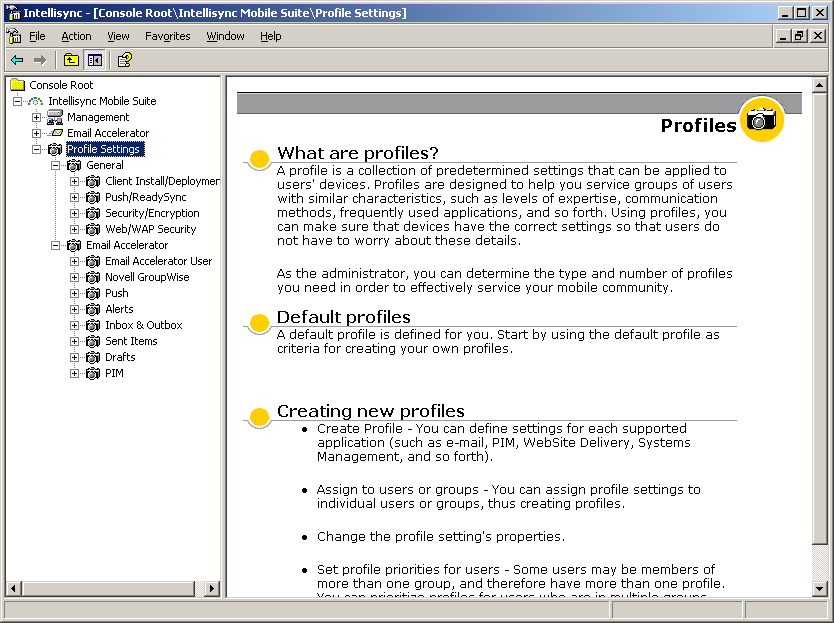Click the tree pane scroll left arrow

click(14, 588)
